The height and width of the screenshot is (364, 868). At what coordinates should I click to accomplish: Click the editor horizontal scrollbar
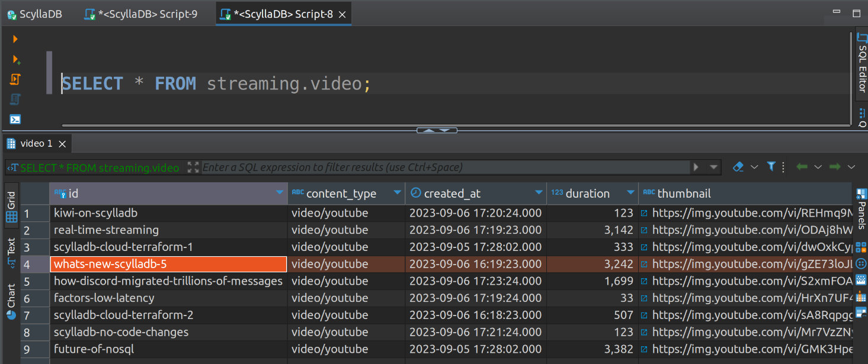456,125
